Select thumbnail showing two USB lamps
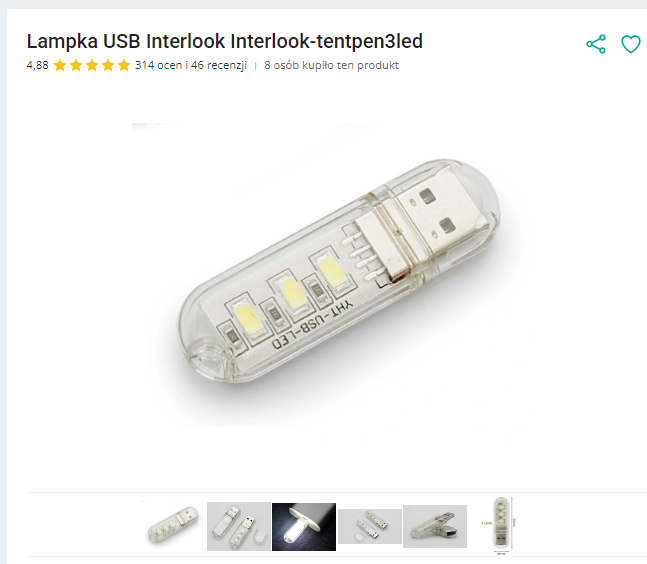Viewport: 647px width, 564px height. tap(238, 526)
